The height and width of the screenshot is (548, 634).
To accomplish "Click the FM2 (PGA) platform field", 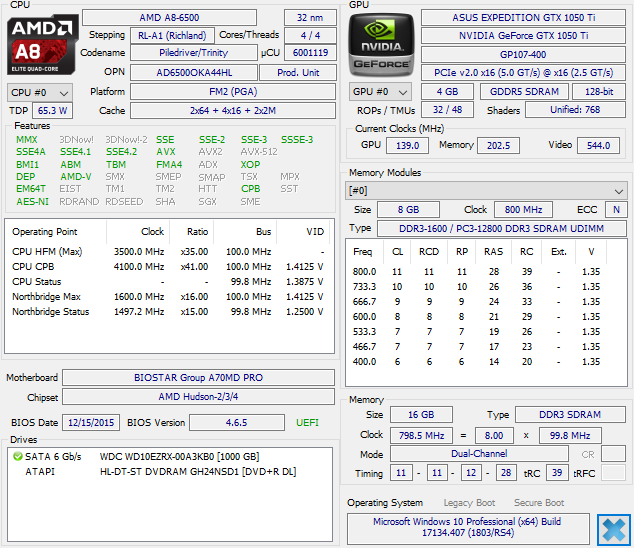I will tap(233, 92).
